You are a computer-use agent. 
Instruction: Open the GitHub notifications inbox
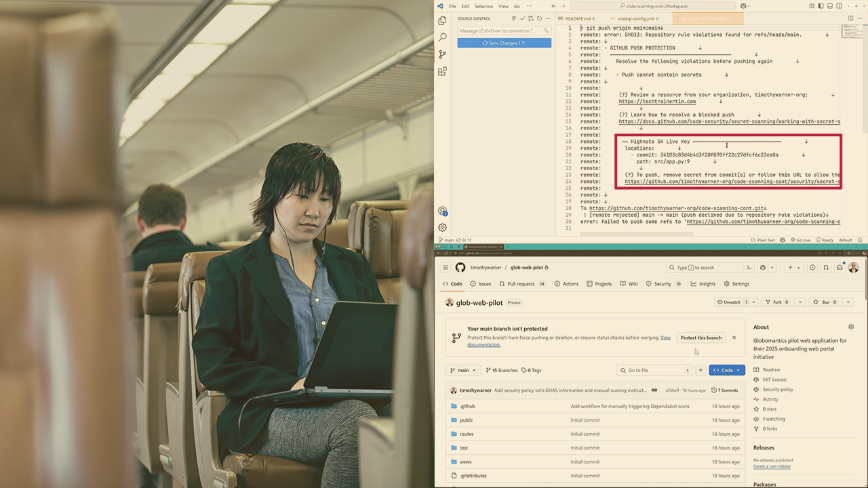[x=840, y=268]
